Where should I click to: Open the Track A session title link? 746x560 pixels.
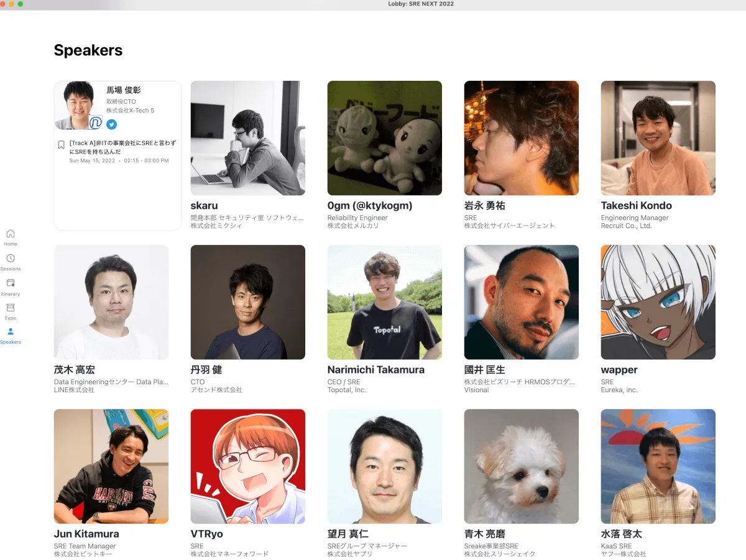coord(123,147)
